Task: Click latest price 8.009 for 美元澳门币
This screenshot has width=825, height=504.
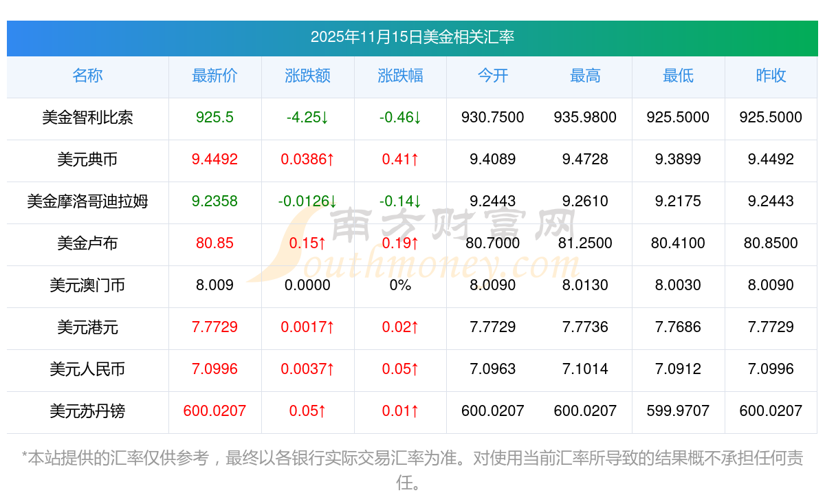Action: click(x=214, y=285)
